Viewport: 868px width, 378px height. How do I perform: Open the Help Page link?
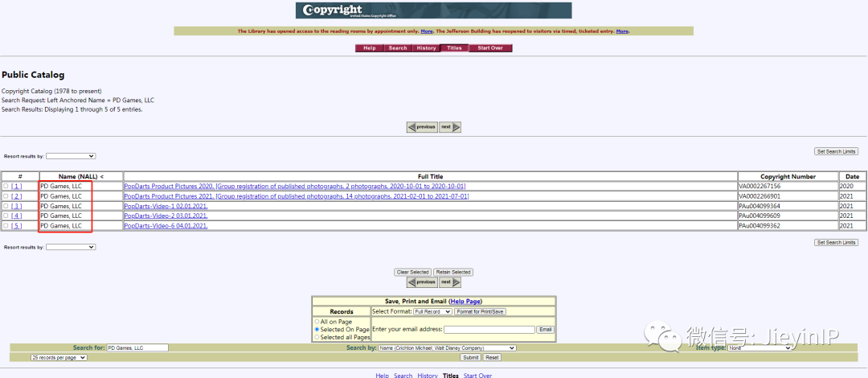[465, 301]
